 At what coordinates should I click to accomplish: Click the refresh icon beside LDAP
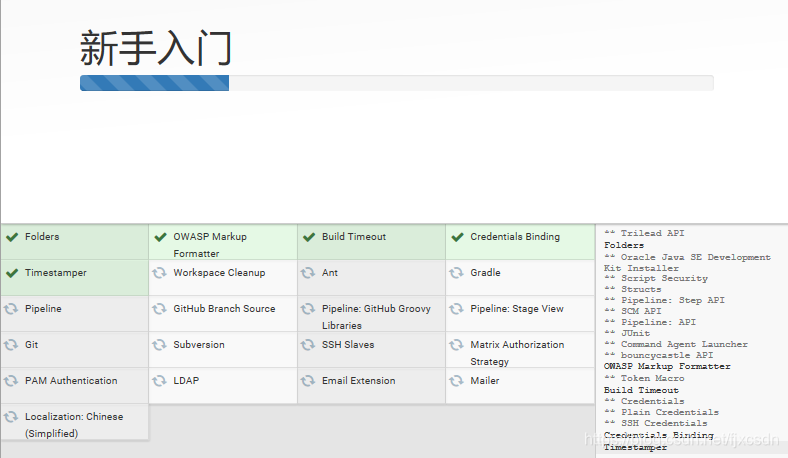click(159, 381)
